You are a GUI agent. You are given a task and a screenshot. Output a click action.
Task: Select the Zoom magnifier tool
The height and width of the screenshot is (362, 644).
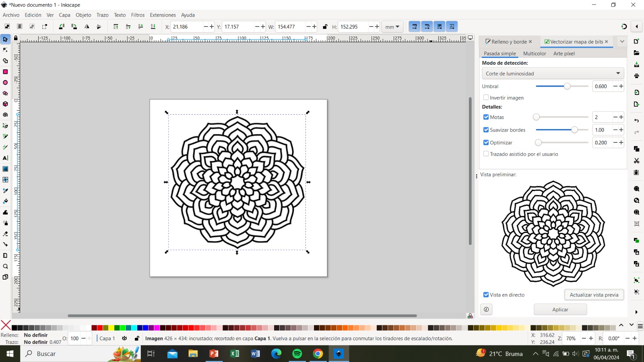(5, 266)
